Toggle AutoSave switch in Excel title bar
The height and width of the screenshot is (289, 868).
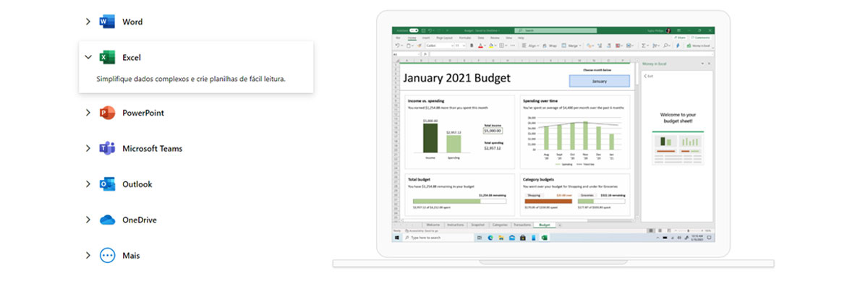tap(413, 30)
